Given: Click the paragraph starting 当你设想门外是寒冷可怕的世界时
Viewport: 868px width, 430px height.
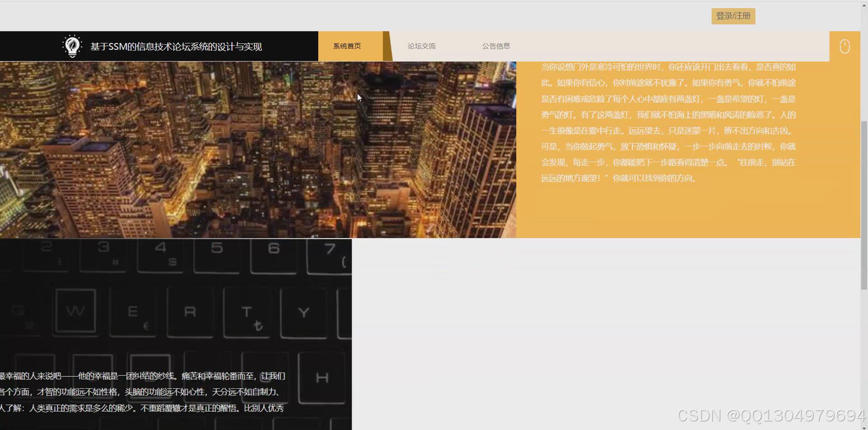Looking at the screenshot, I should pos(668,122).
